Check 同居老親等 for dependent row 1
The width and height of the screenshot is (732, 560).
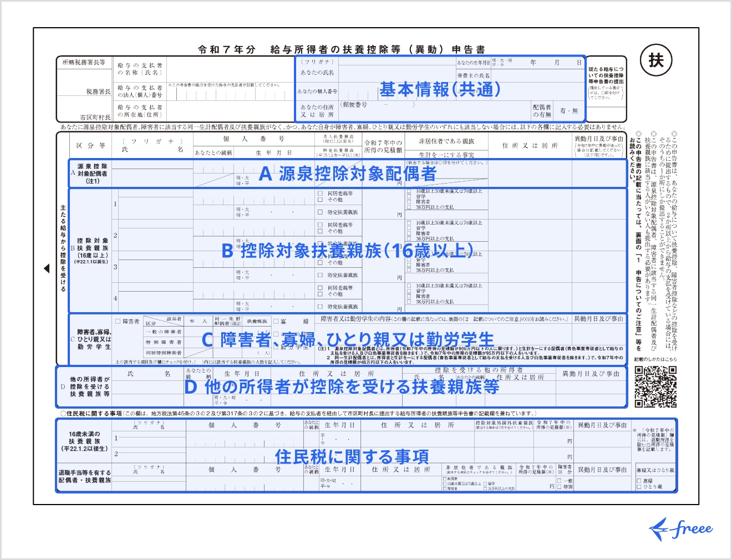(321, 194)
